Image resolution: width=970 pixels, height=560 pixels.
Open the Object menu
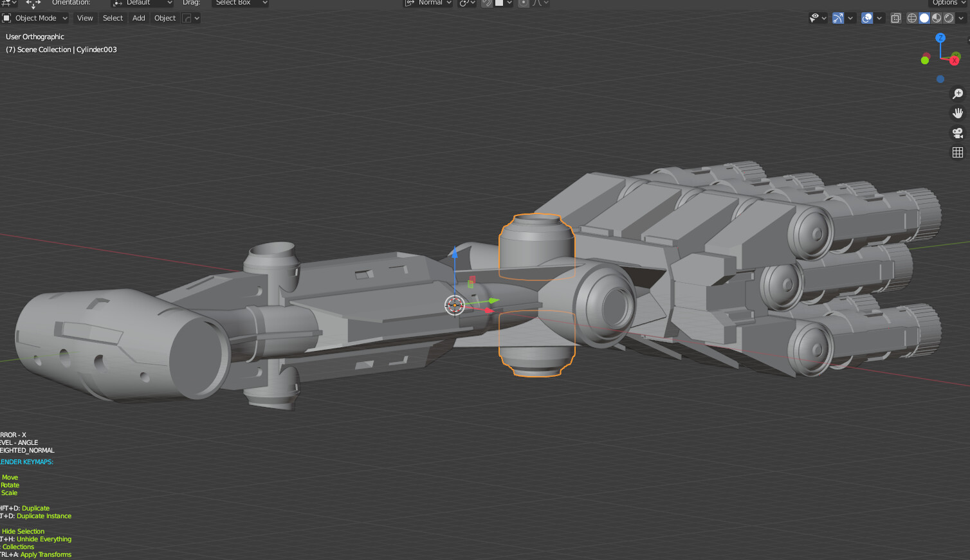coord(165,18)
